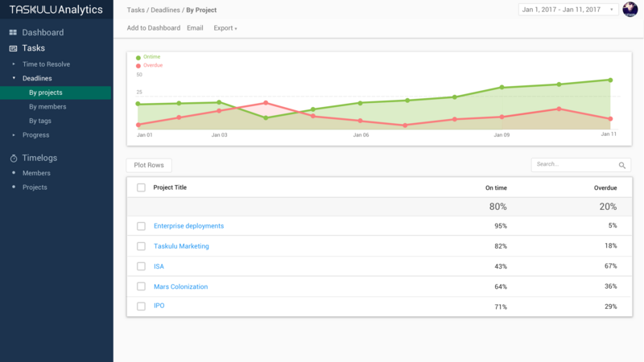Click the Taskulu Analytics logo
The image size is (644, 362).
[x=56, y=10]
